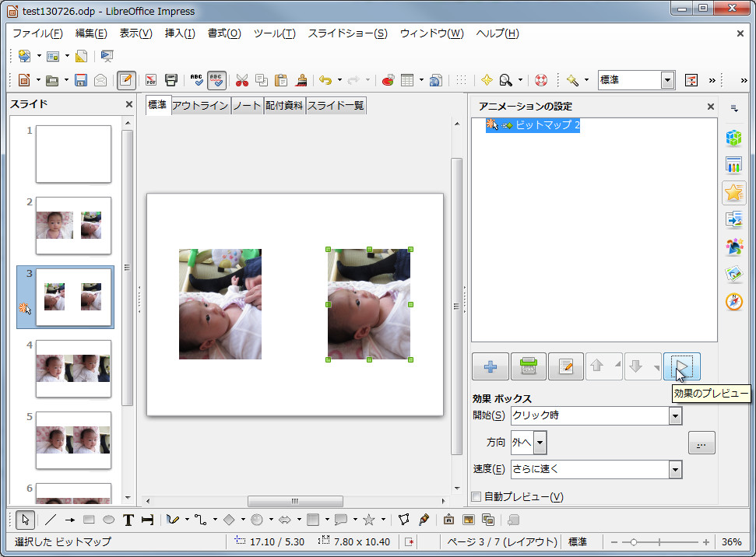Open the Navigator star icon in toolbar
This screenshot has width=756, height=557.
coord(487,80)
